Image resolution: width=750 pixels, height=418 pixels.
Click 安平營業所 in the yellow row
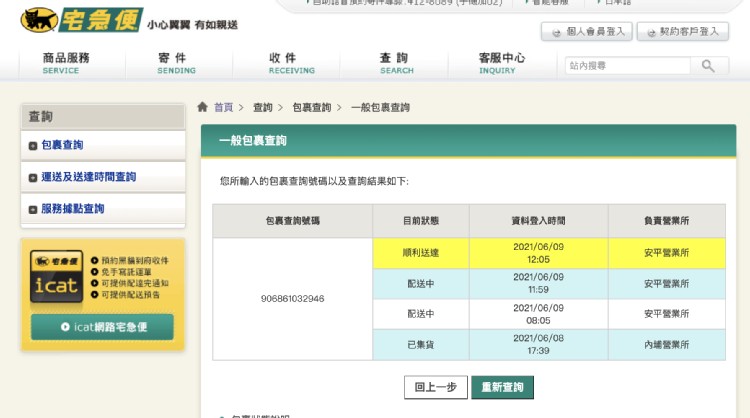tap(667, 253)
